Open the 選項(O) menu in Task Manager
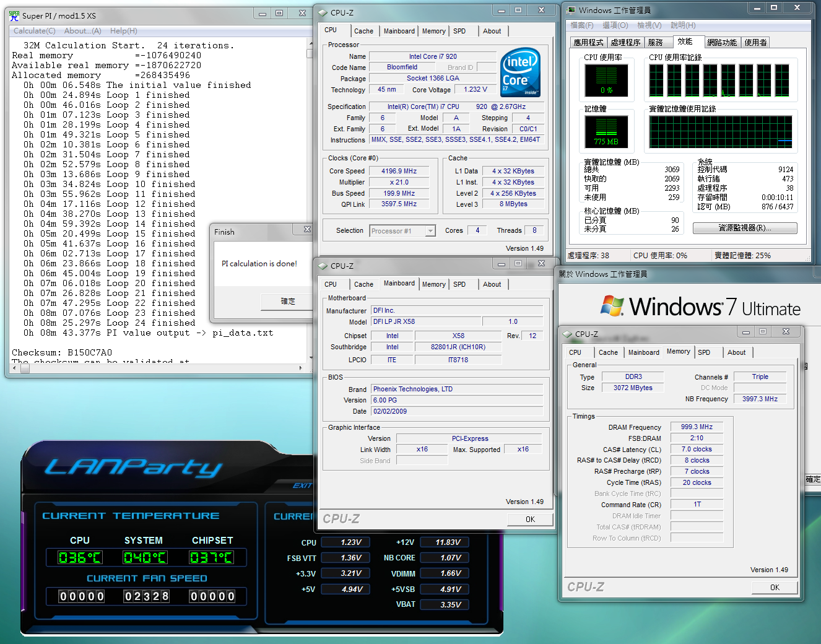Image resolution: width=821 pixels, height=644 pixels. pyautogui.click(x=615, y=25)
